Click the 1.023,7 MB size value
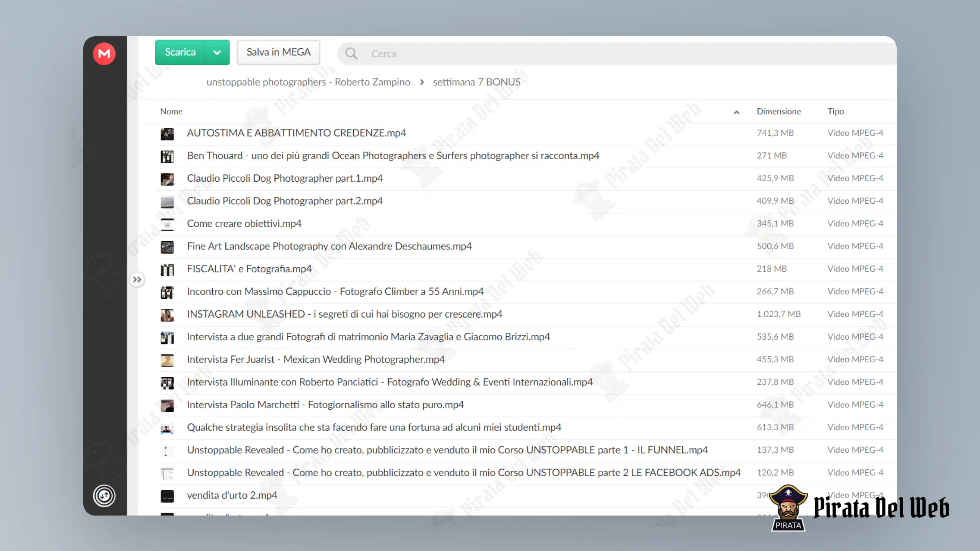The image size is (980, 551). pyautogui.click(x=779, y=314)
